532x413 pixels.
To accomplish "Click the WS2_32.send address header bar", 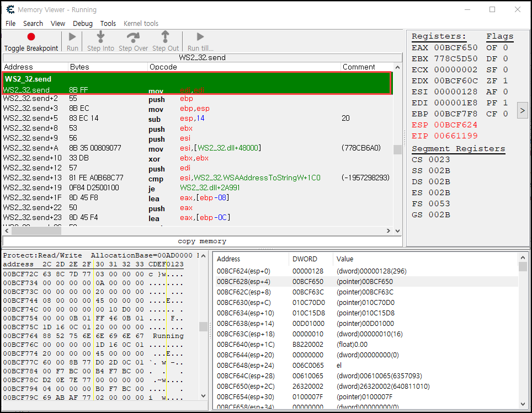I will click(202, 58).
